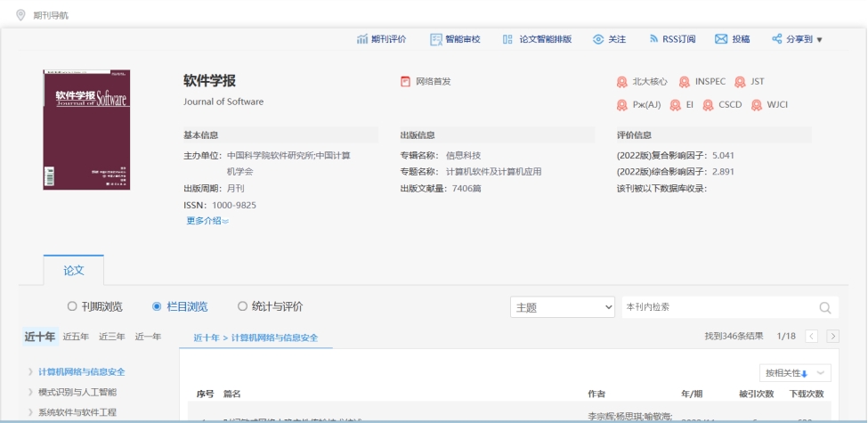This screenshot has height=423, width=868.
Task: Click the CSCD badge icon
Action: (x=708, y=105)
